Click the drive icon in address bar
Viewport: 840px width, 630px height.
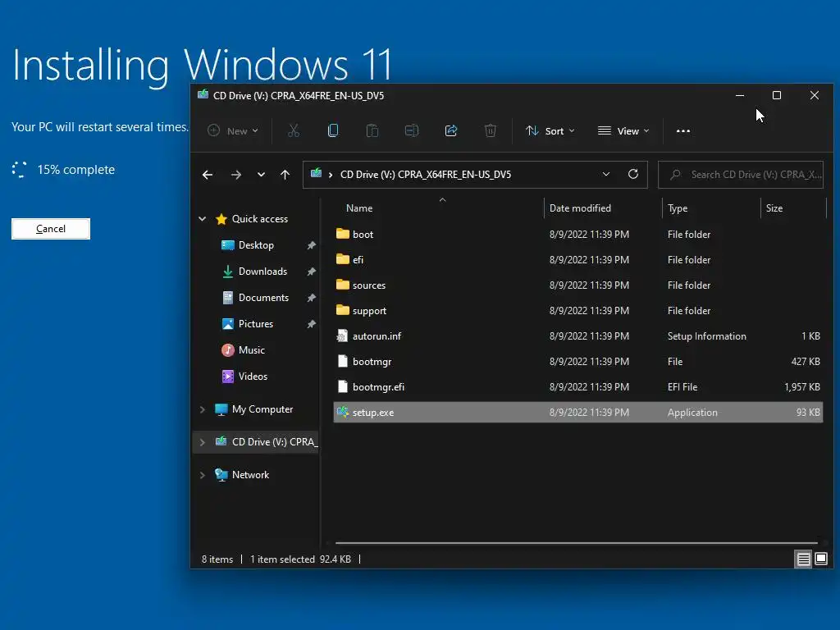pyautogui.click(x=316, y=173)
